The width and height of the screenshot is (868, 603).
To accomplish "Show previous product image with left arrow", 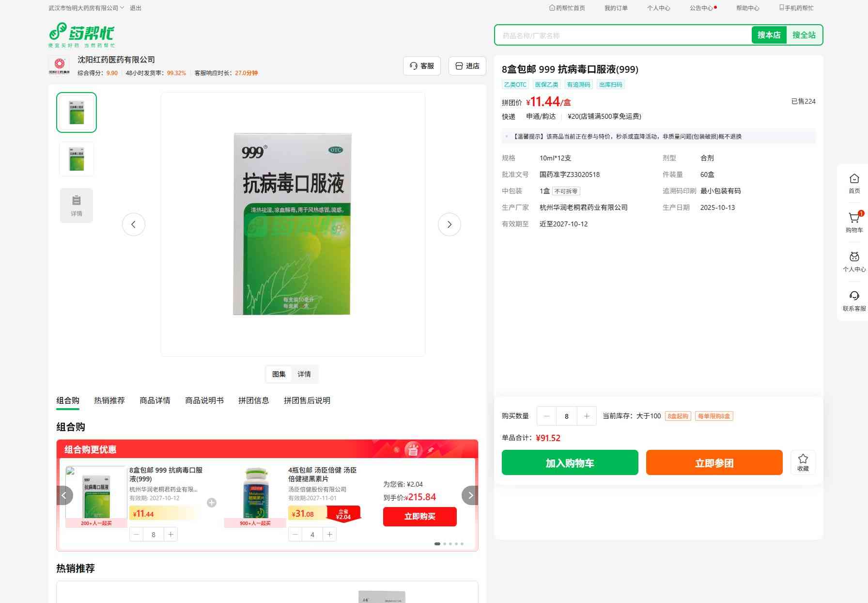I will (134, 224).
